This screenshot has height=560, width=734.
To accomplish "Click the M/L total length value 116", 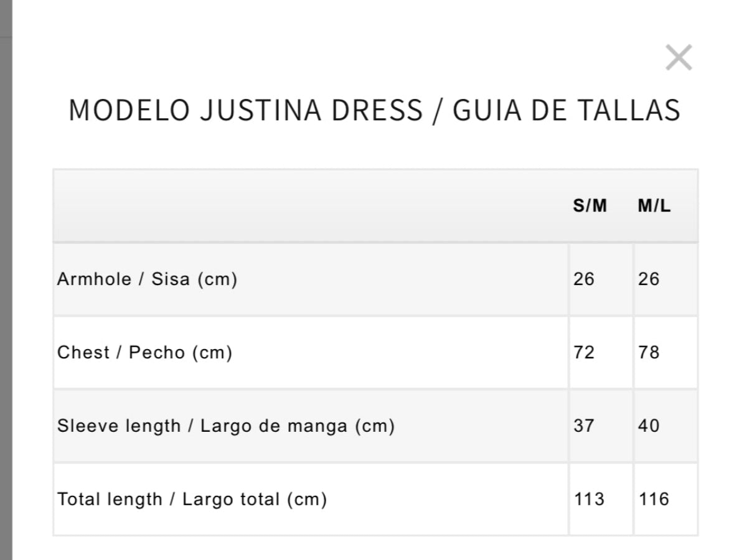I will (654, 499).
